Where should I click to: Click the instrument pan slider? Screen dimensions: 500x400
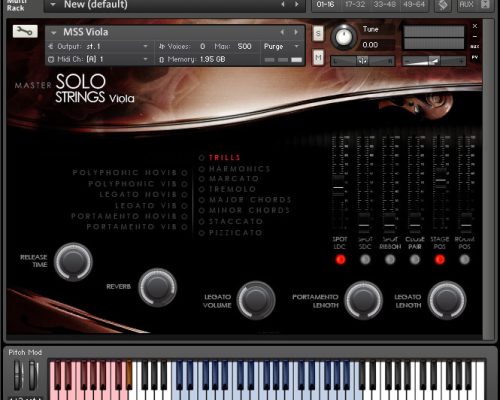(x=362, y=61)
